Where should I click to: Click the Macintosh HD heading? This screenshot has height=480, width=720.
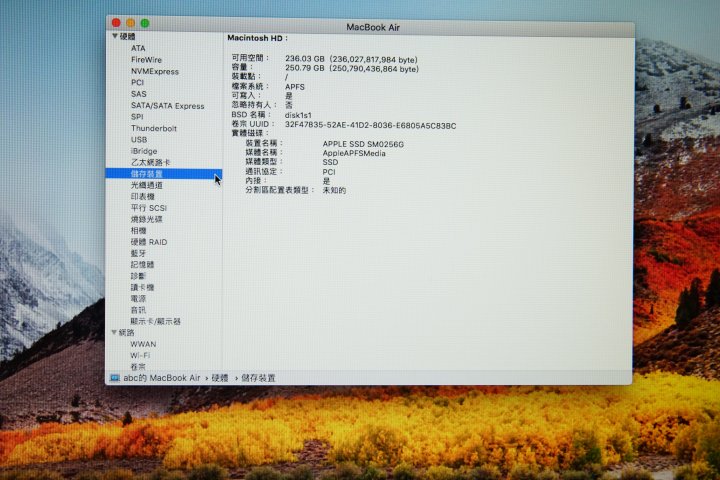(x=257, y=38)
